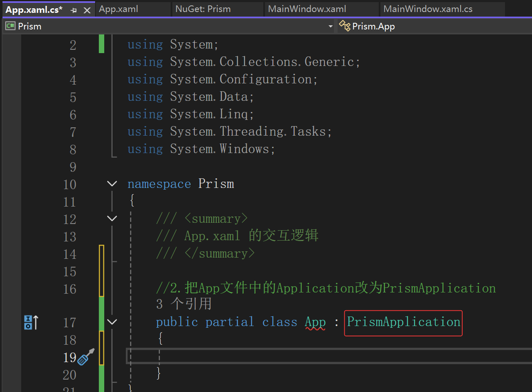This screenshot has height=392, width=532.
Task: Place cursor in the empty line 19
Action: (329, 357)
